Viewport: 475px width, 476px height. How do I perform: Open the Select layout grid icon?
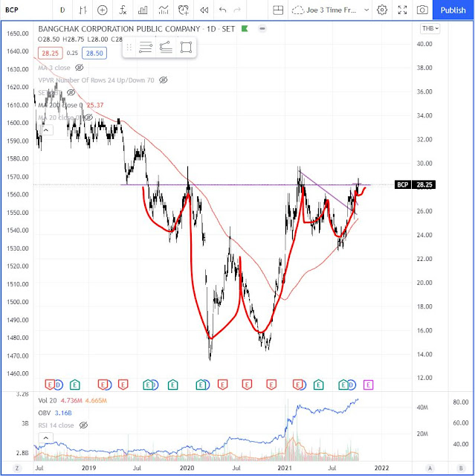[278, 10]
